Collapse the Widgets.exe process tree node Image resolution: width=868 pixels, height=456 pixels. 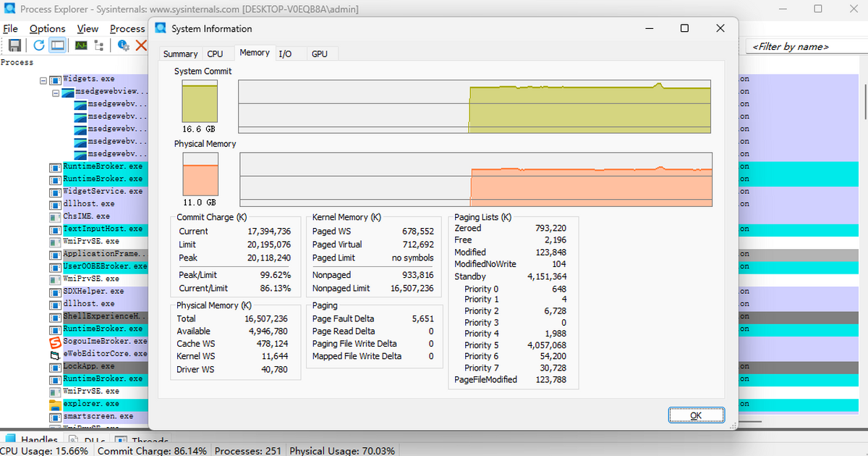[x=43, y=80]
